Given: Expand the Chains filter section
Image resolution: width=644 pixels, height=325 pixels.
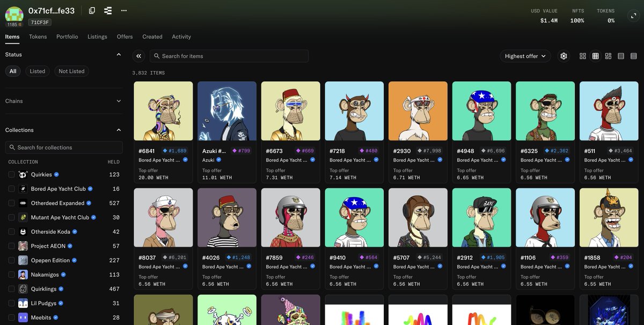Looking at the screenshot, I should tap(119, 101).
